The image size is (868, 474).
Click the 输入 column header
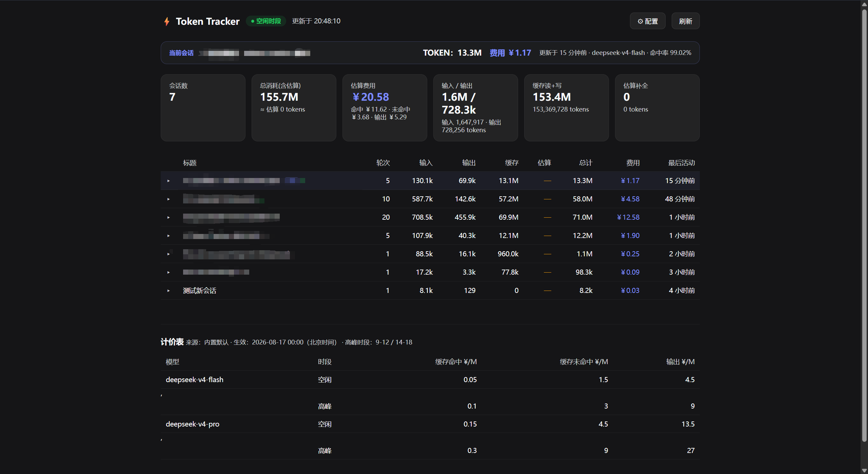(426, 163)
